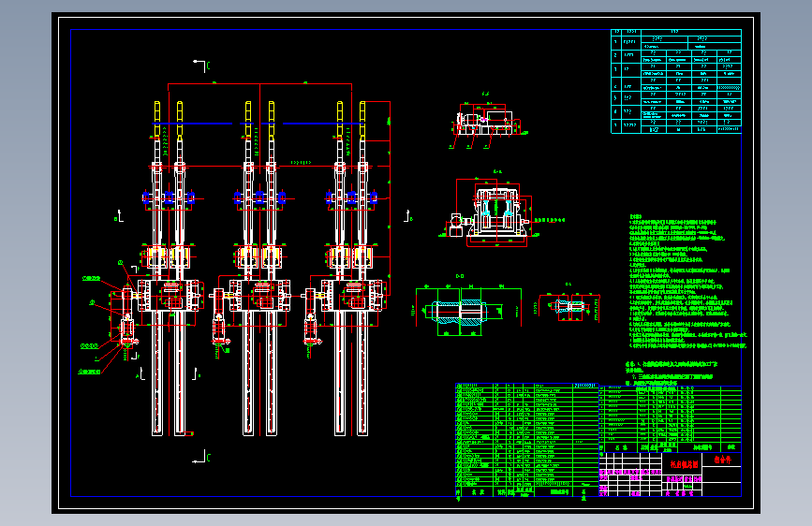The width and height of the screenshot is (812, 526).
Task: Select the green parts list table
Action: [526, 440]
